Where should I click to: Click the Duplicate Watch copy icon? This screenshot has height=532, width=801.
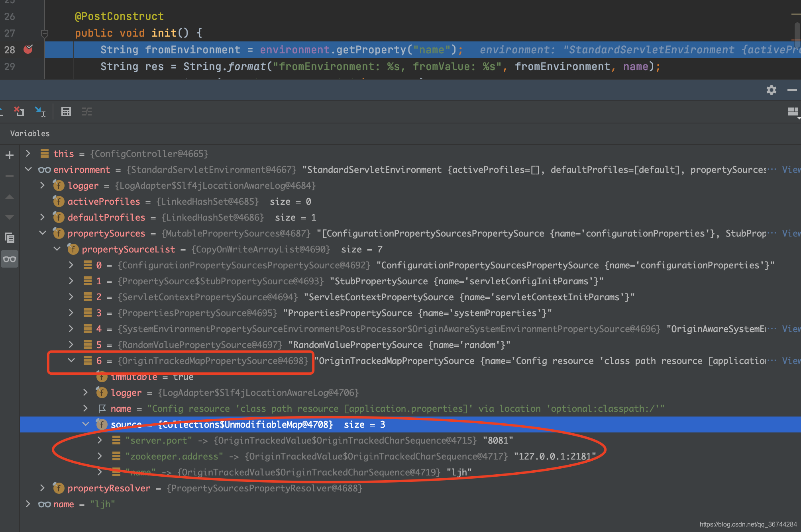coord(10,238)
